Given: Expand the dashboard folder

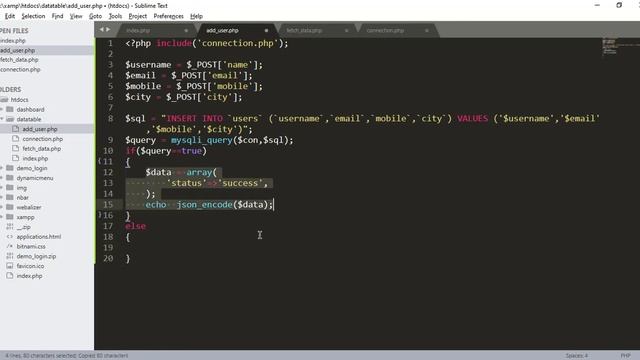Looking at the screenshot, I should pyautogui.click(x=2, y=109).
